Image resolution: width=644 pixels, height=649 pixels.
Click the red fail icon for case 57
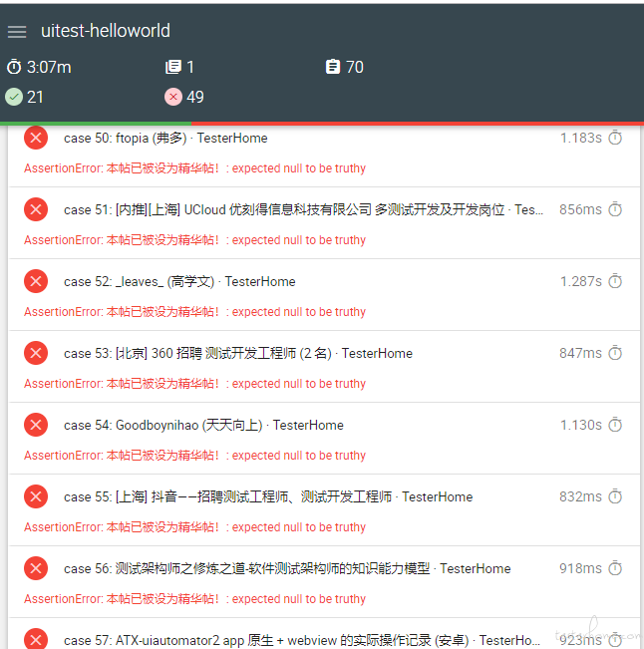(x=36, y=639)
